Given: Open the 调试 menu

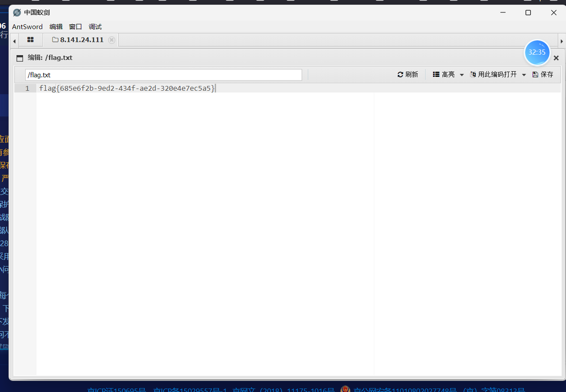Looking at the screenshot, I should pos(95,27).
